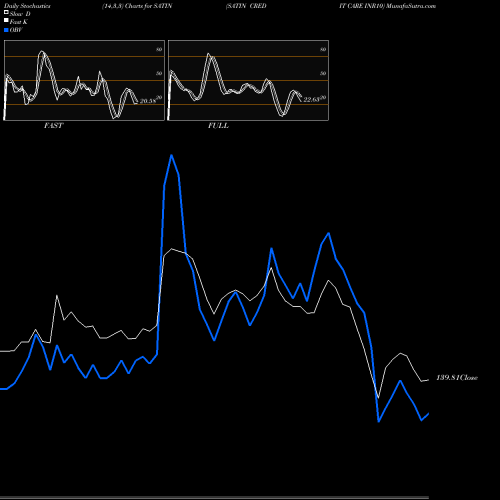Click the 'MunafaSutra.com' text in header
Viewport: 500px width, 500px height.
tap(411, 6)
